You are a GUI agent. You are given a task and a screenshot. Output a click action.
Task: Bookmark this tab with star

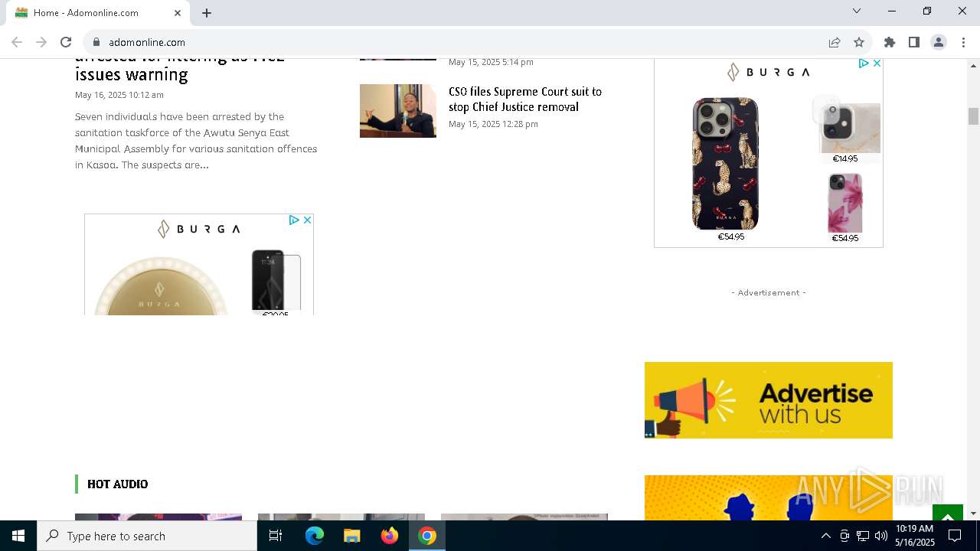859,42
